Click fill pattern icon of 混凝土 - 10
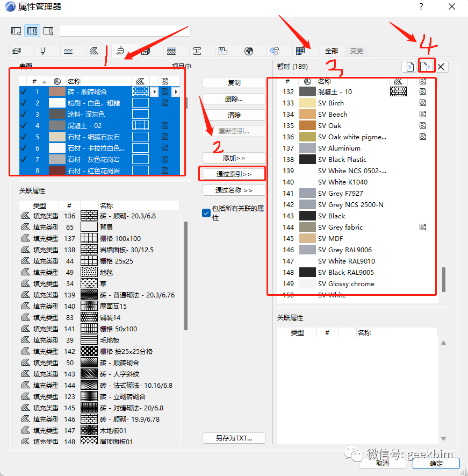The height and width of the screenshot is (476, 468). pos(398,91)
